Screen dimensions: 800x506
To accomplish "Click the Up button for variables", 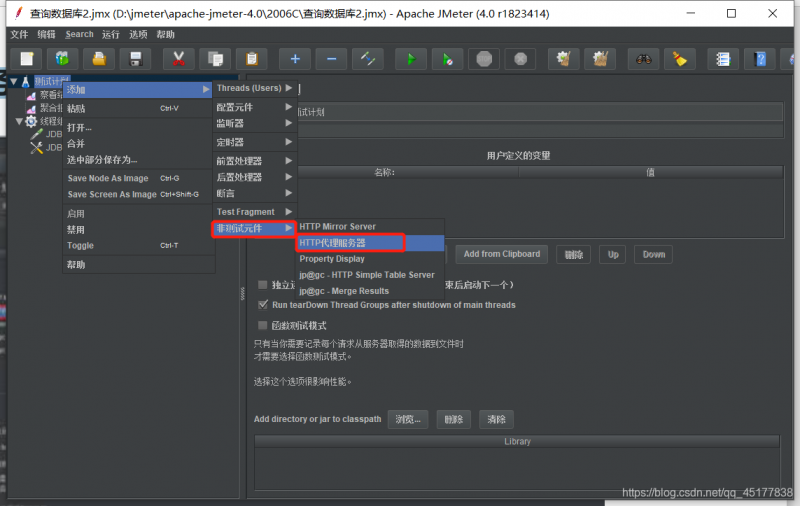I will coord(613,254).
